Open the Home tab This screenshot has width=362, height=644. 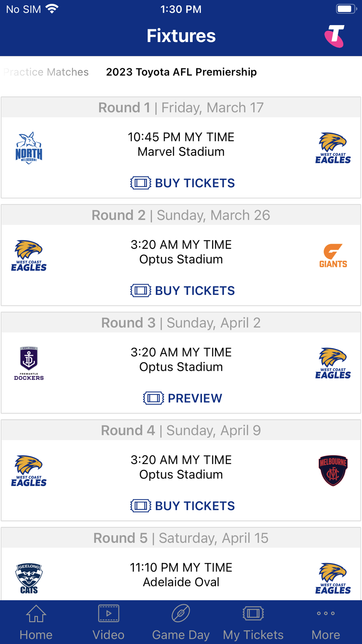click(36, 622)
